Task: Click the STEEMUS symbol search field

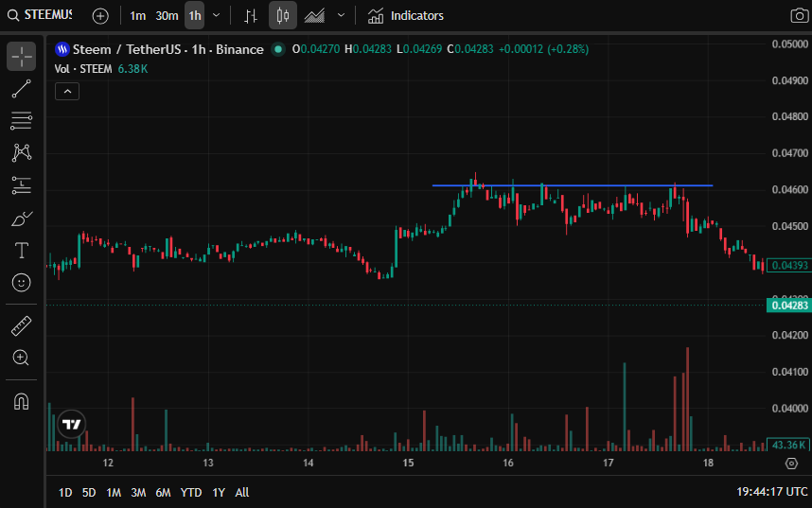Action: 48,15
